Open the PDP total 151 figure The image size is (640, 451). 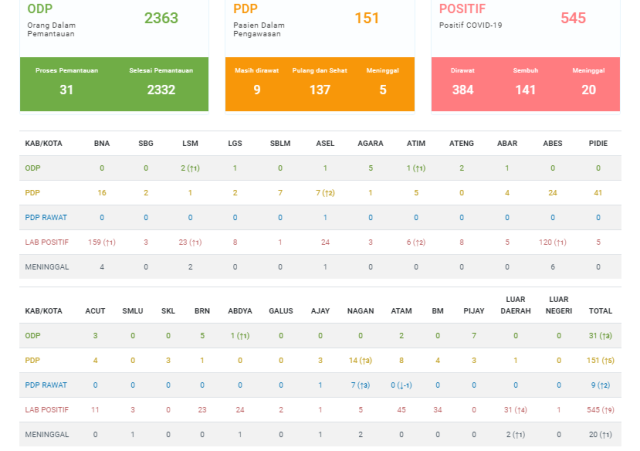pos(367,18)
